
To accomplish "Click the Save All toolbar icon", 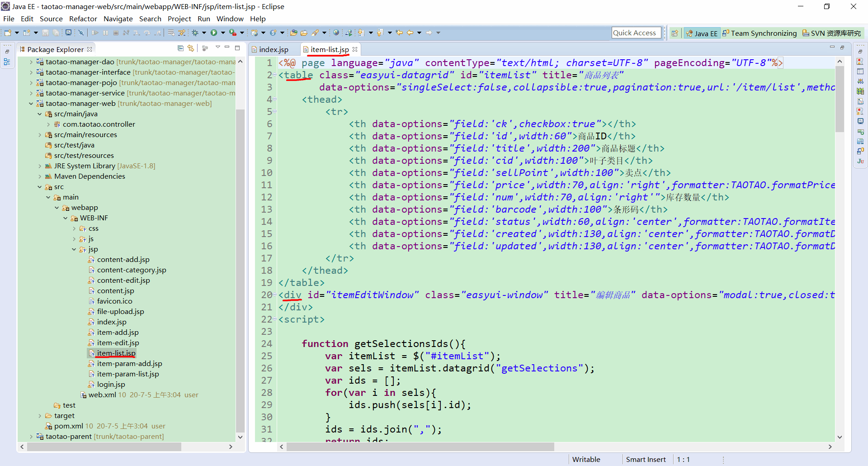I will tap(56, 33).
